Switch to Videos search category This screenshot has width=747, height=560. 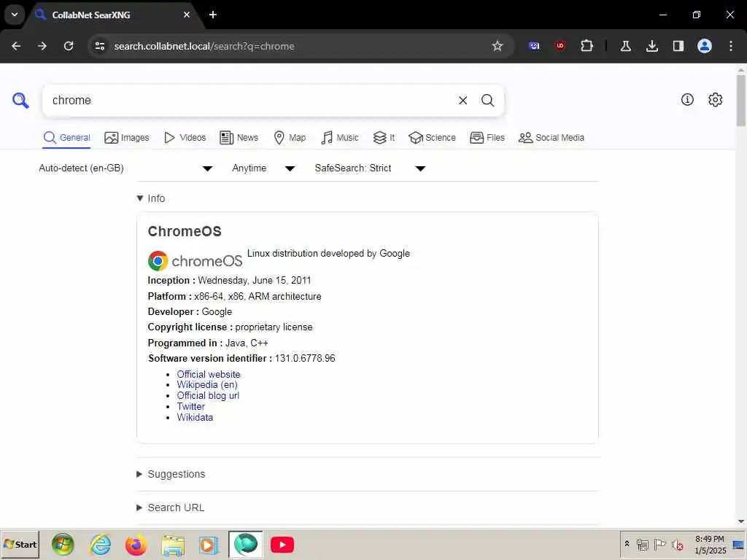tap(185, 138)
